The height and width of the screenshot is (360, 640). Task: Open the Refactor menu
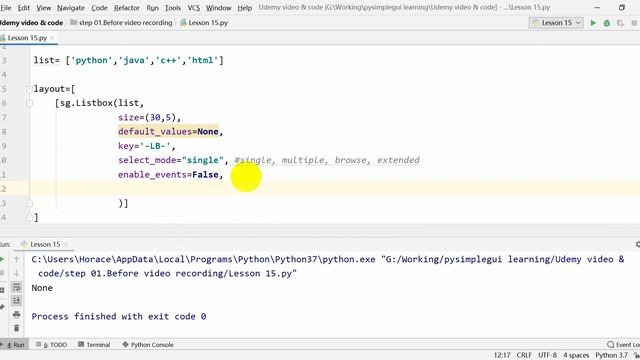(x=127, y=8)
